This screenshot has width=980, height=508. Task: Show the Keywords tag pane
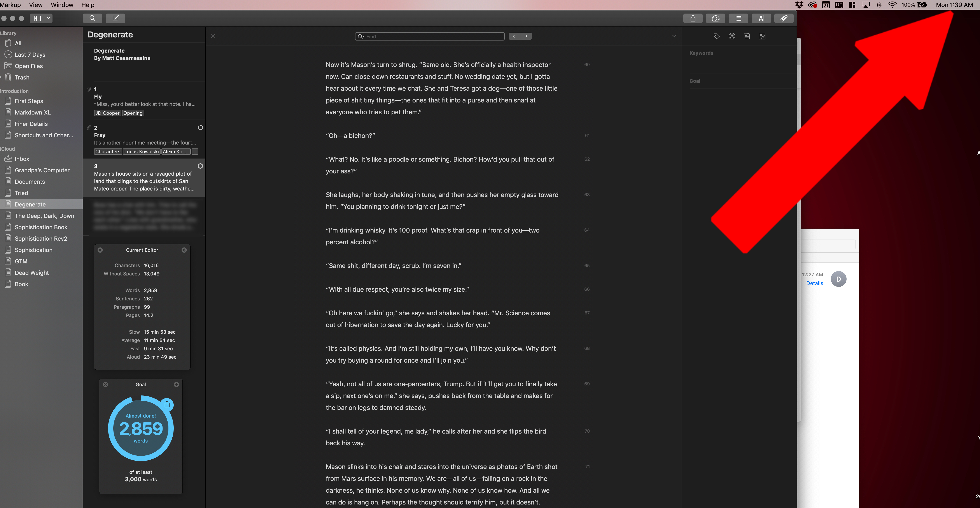click(x=717, y=36)
